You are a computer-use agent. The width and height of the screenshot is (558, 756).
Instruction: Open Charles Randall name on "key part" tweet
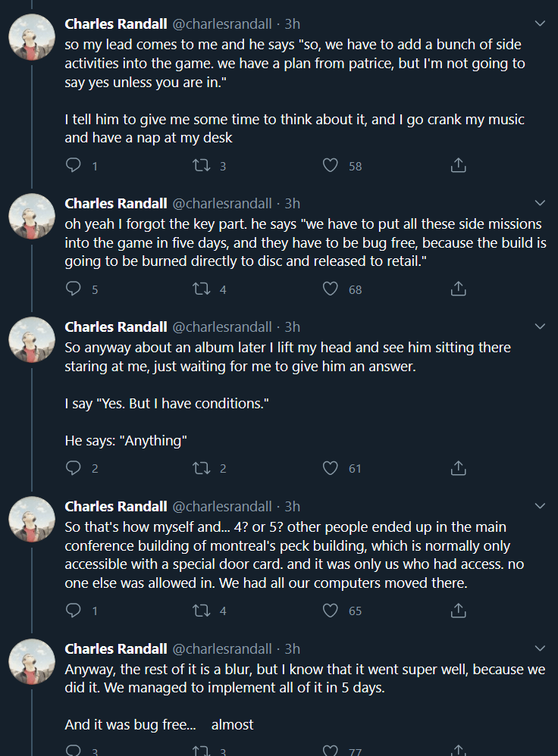tap(115, 203)
